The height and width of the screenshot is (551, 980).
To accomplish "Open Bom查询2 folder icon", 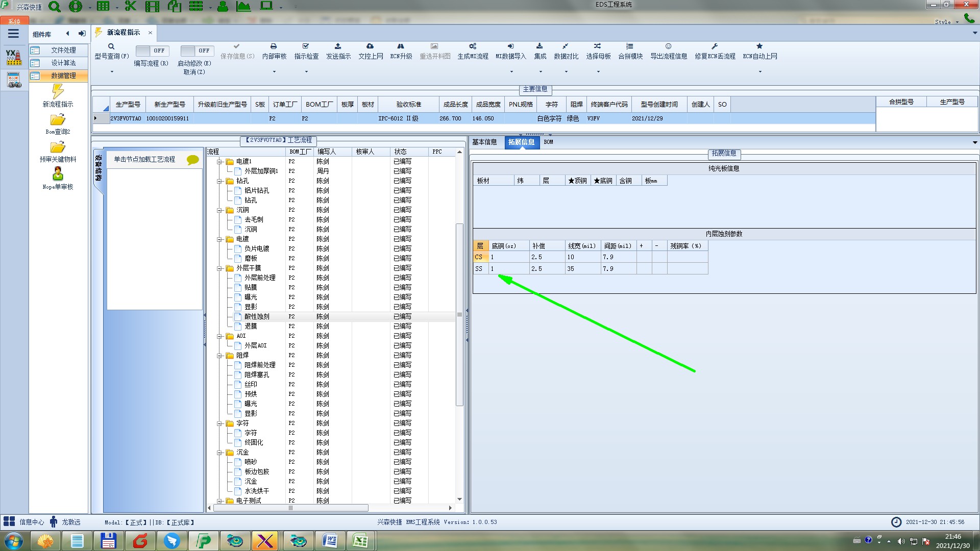I will pyautogui.click(x=58, y=120).
